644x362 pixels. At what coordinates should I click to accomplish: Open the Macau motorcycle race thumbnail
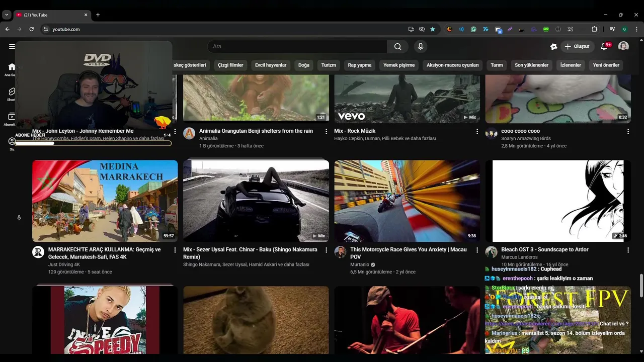tap(407, 201)
